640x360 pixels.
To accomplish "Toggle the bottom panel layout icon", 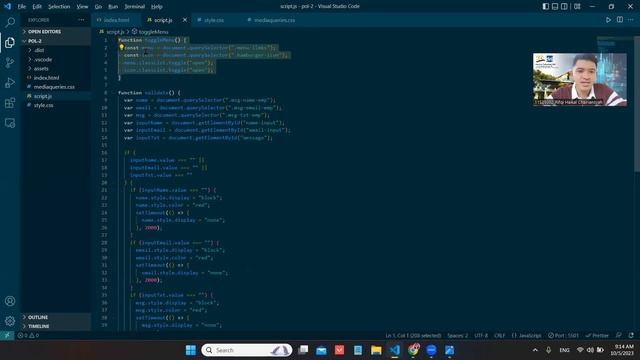I will 555,6.
